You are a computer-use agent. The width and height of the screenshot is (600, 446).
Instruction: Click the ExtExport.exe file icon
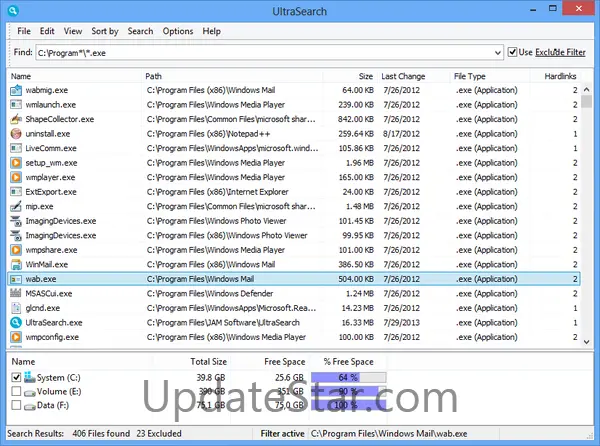pos(16,192)
